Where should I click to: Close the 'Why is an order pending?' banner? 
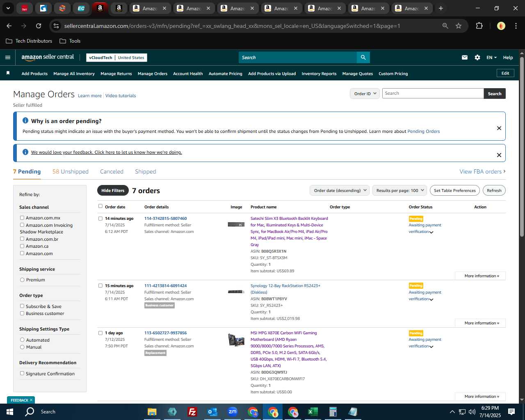(499, 128)
